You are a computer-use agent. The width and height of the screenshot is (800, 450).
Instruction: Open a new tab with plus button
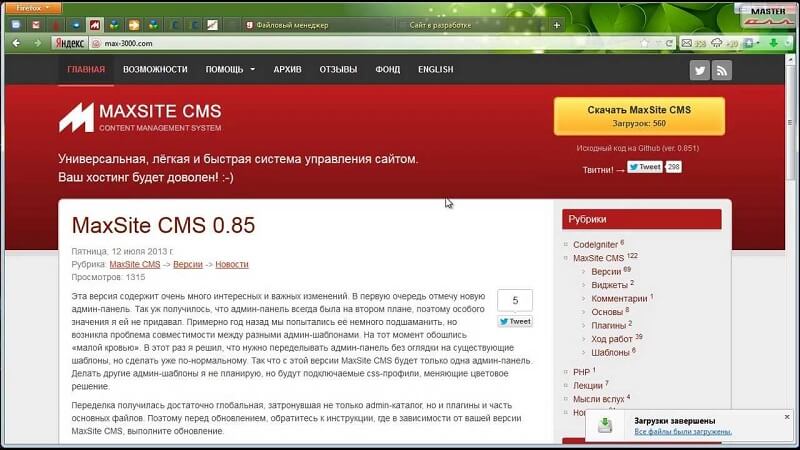[557, 25]
